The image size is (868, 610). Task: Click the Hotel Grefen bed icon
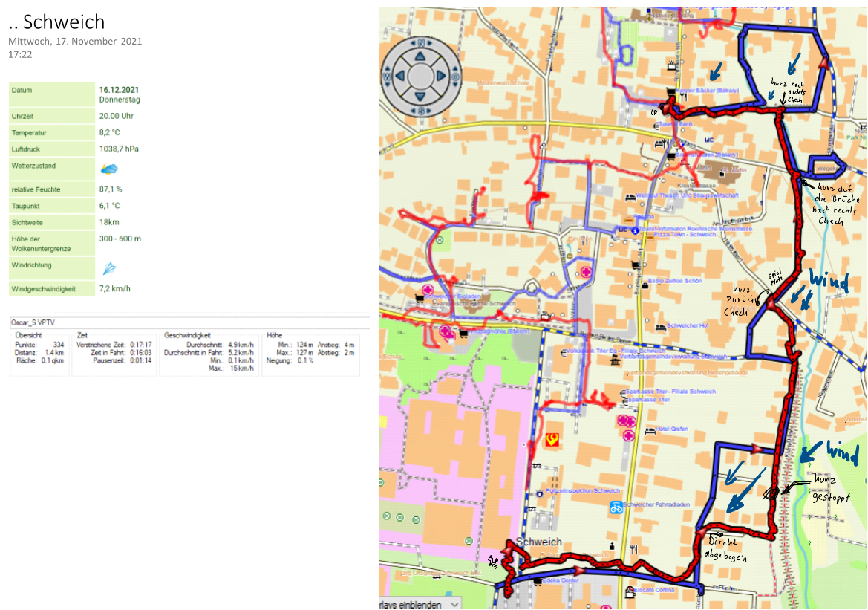(648, 429)
